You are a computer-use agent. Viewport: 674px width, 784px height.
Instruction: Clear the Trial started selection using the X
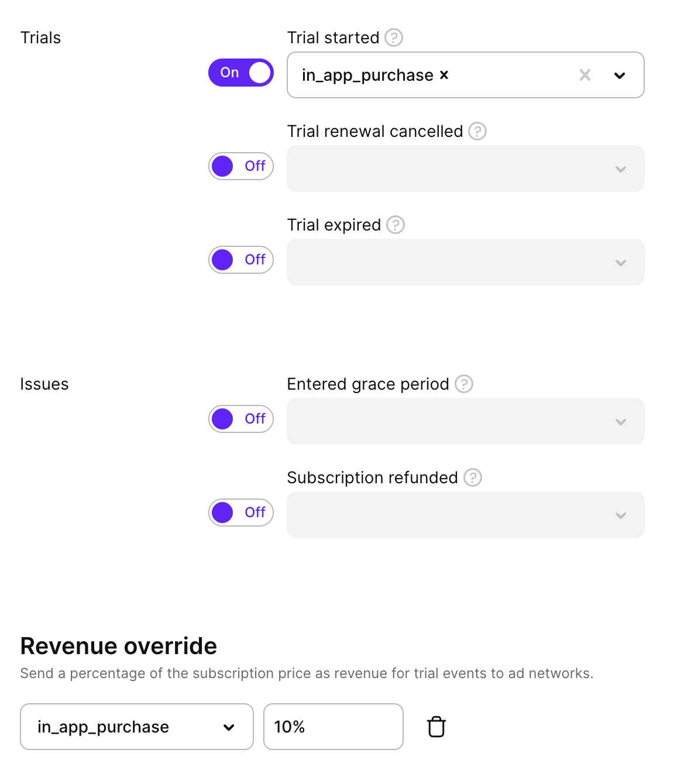click(x=584, y=75)
